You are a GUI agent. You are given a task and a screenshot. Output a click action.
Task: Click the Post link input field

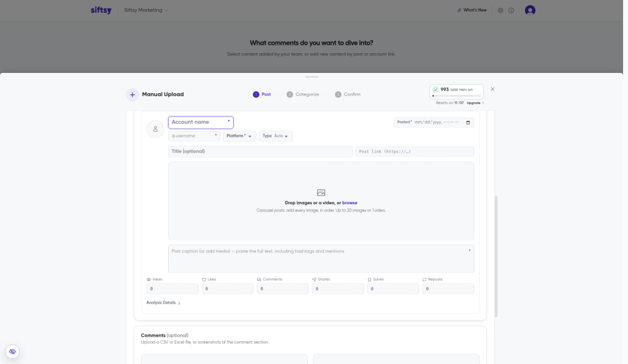pos(415,151)
